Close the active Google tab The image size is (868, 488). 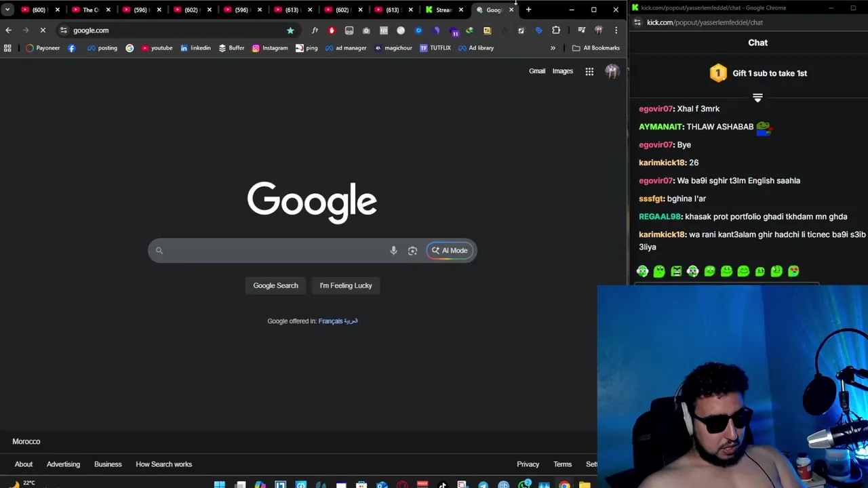click(511, 9)
